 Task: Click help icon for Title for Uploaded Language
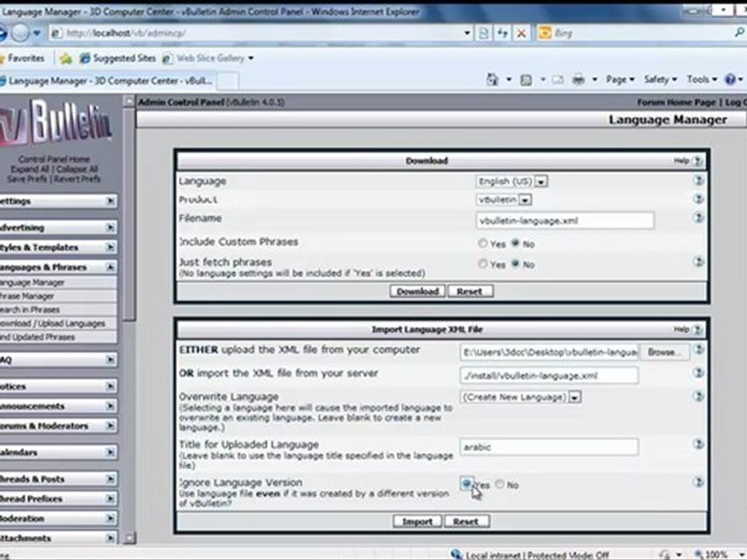[698, 444]
